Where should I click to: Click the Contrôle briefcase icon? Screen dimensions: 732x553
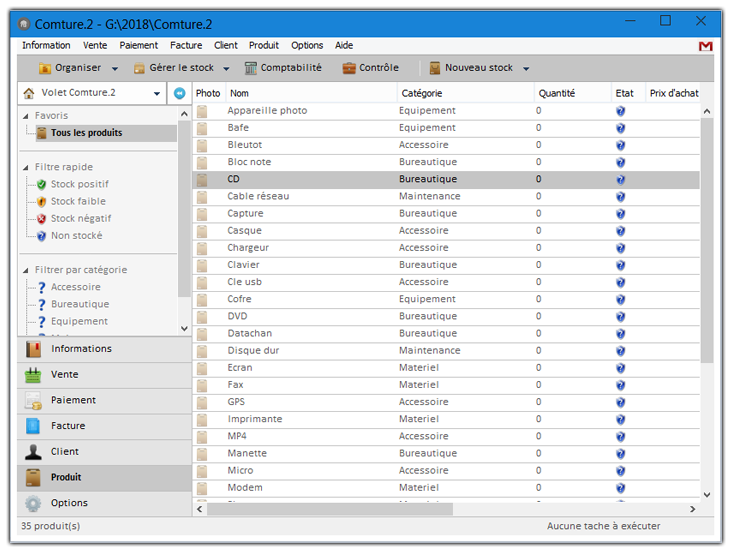(x=349, y=68)
